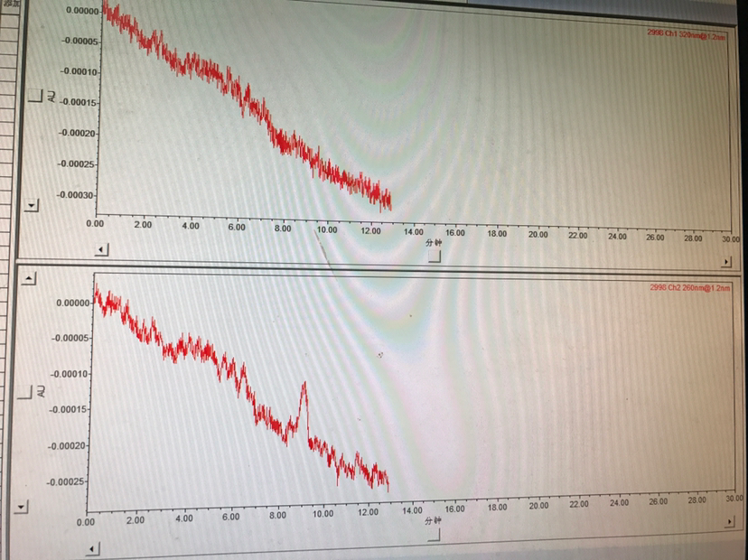Click the down scroll arrow beside the 320nm plot
The image size is (748, 560).
(x=32, y=205)
